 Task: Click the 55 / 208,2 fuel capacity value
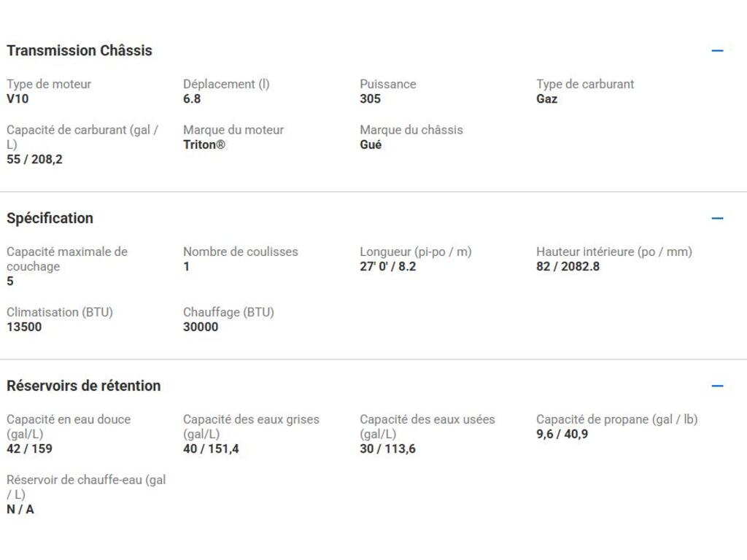tap(34, 160)
